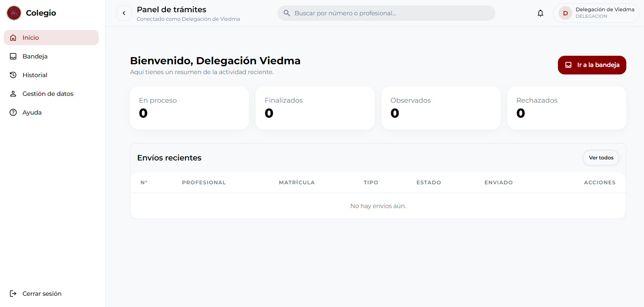Viewport: 644px width, 307px height.
Task: Open the Rechazados summary card
Action: 566,108
